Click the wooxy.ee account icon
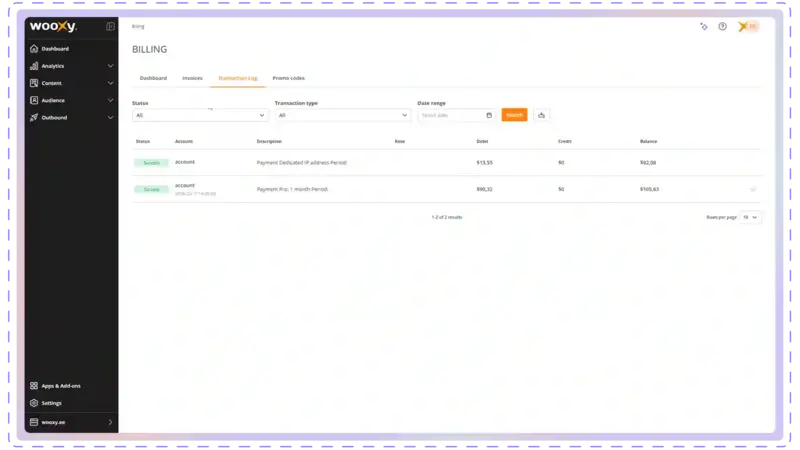800x450 pixels. click(x=34, y=422)
